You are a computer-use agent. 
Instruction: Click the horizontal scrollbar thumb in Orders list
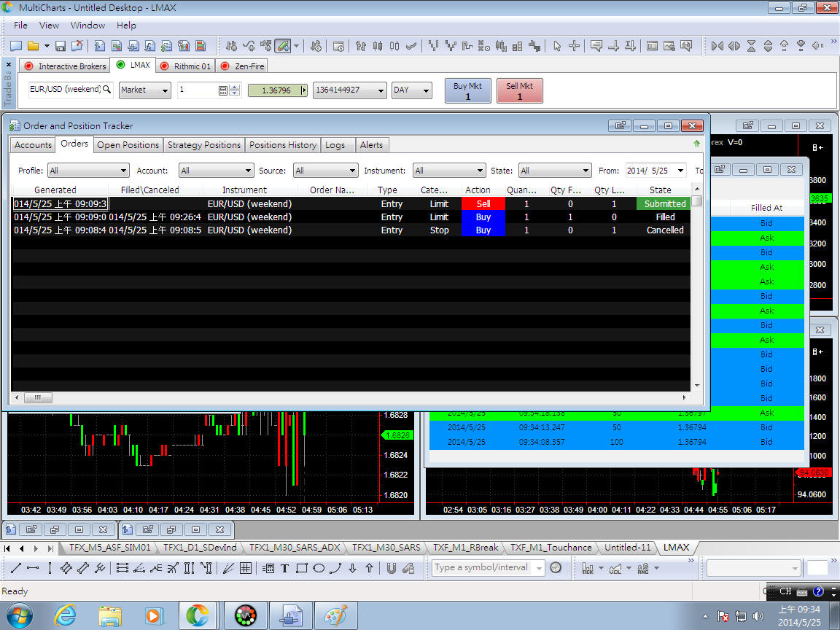tap(37, 397)
